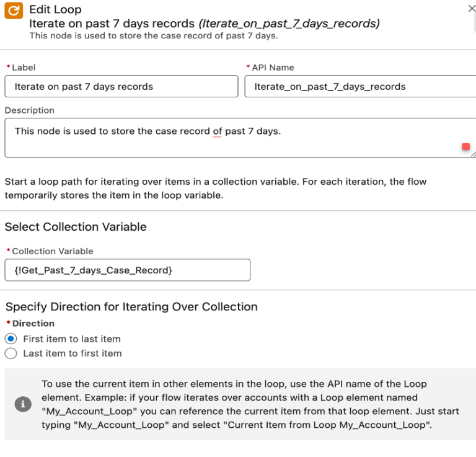Click the 'Select Collection Variable' section heading
The width and height of the screenshot is (476, 457).
pyautogui.click(x=76, y=227)
